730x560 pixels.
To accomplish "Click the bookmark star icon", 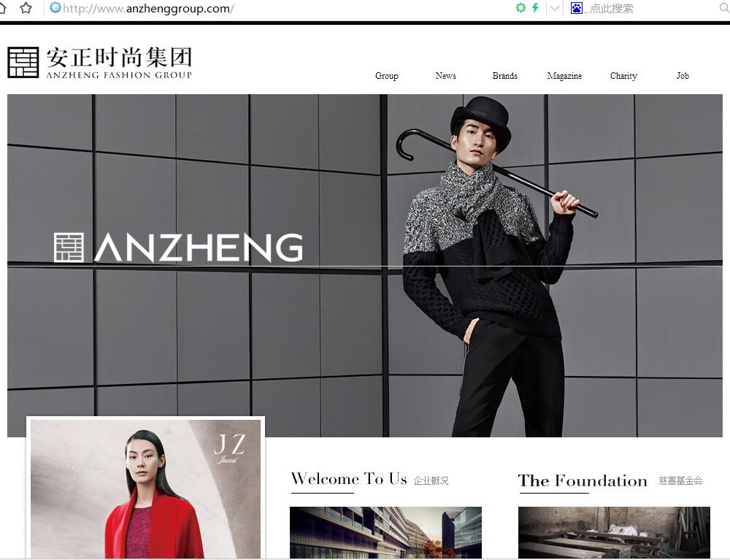I will [26, 8].
